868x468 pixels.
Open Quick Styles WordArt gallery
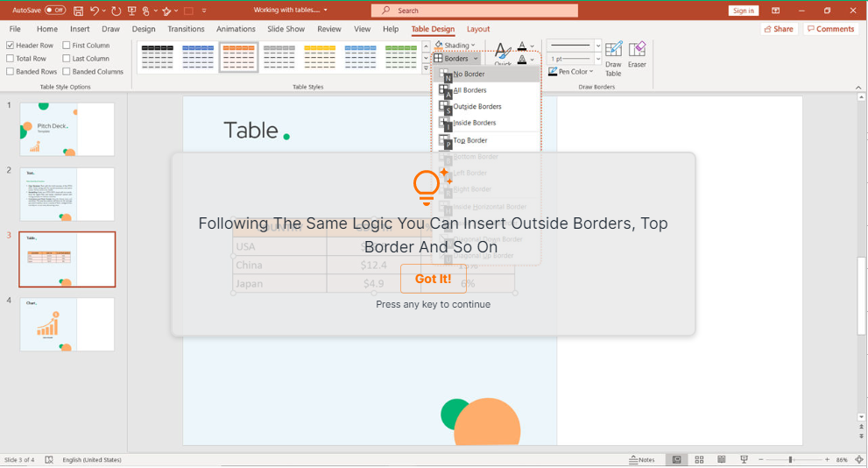pyautogui.click(x=503, y=55)
